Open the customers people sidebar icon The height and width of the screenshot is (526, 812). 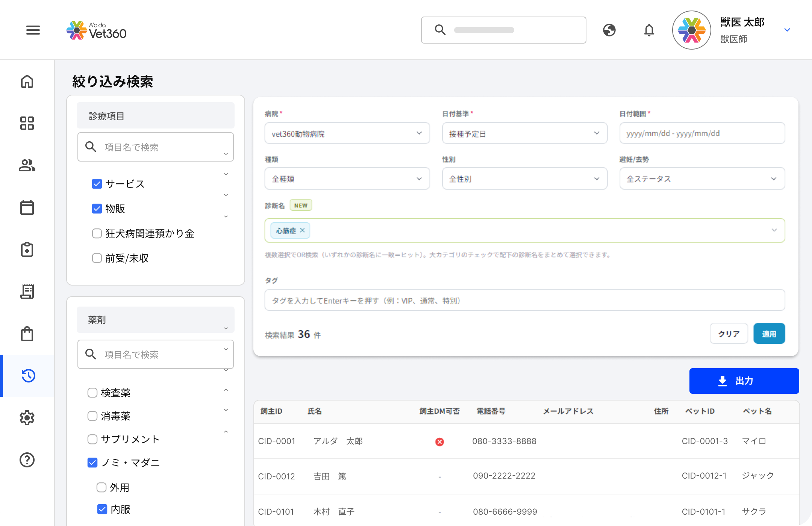click(27, 165)
